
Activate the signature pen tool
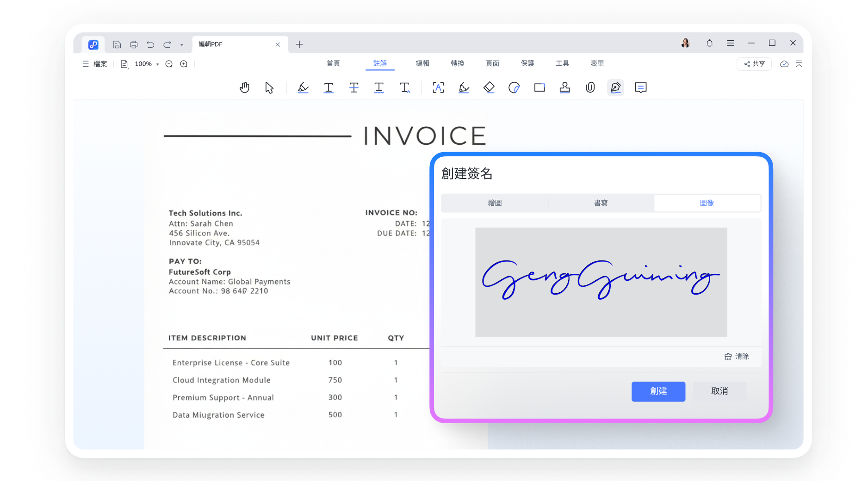click(x=615, y=87)
